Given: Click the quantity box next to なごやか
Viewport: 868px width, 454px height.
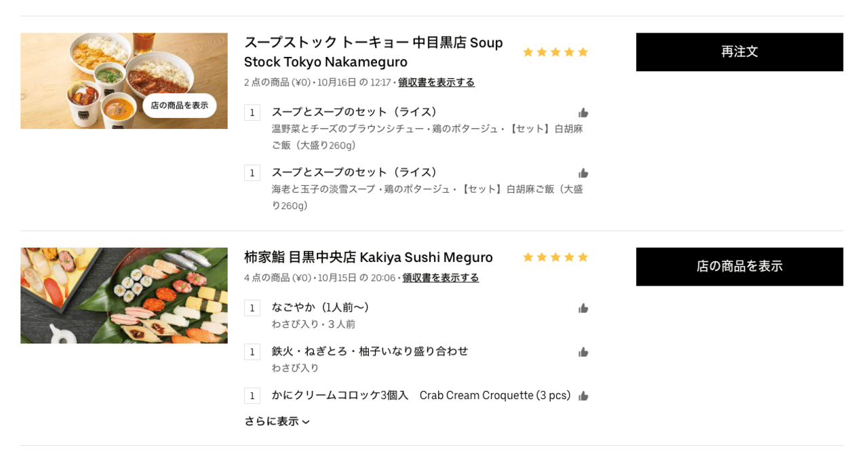Looking at the screenshot, I should (252, 307).
